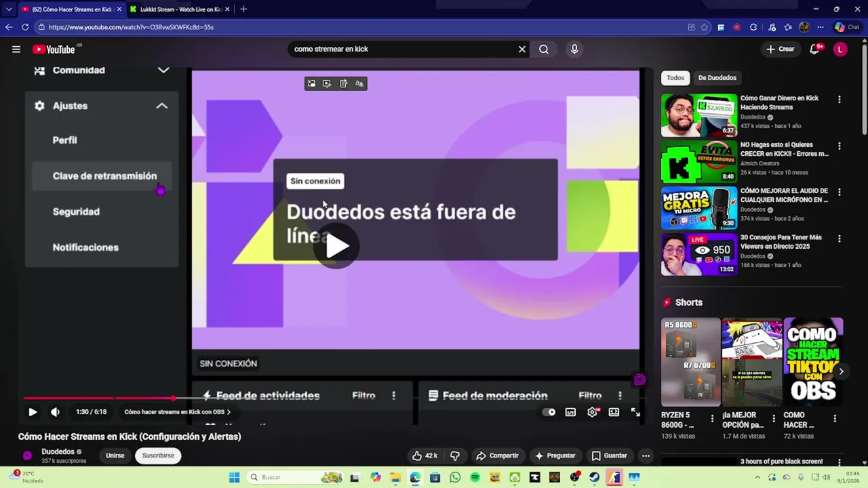868x488 pixels.
Task: Open options for Cómo Ganar Dinero en Kick
Action: point(840,99)
